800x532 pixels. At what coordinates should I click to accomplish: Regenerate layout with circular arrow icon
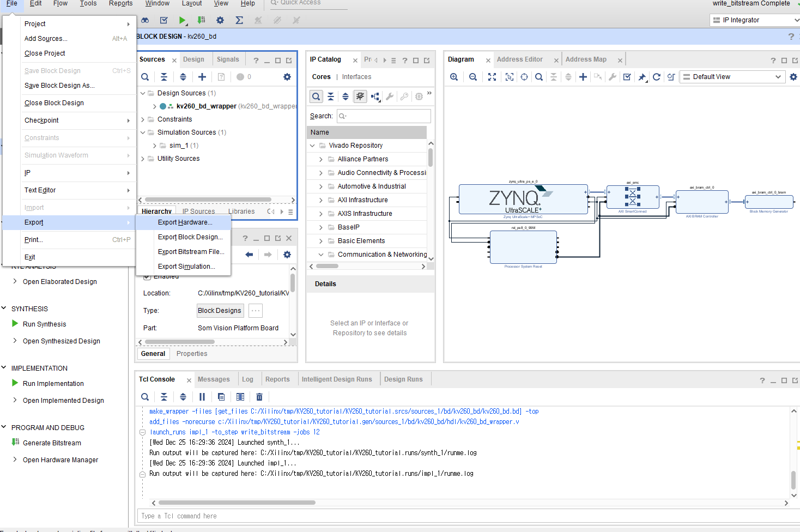(x=657, y=77)
